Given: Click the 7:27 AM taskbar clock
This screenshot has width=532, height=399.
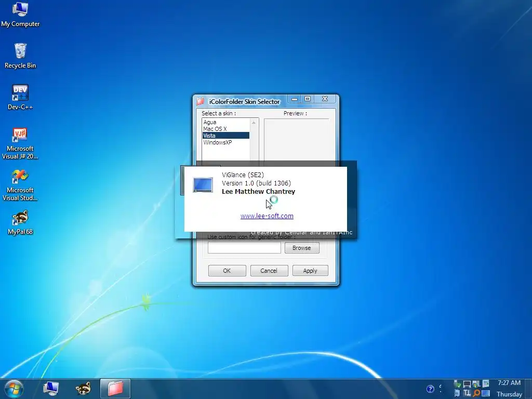Looking at the screenshot, I should [509, 383].
